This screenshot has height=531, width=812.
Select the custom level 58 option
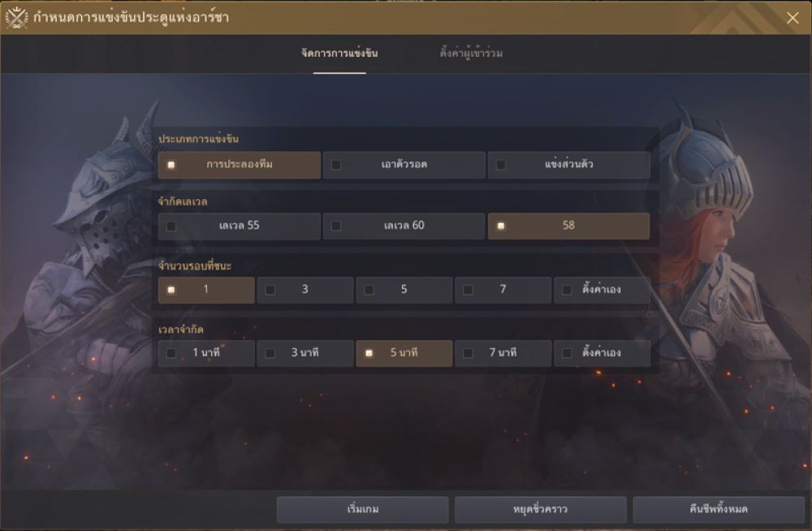pyautogui.click(x=568, y=226)
